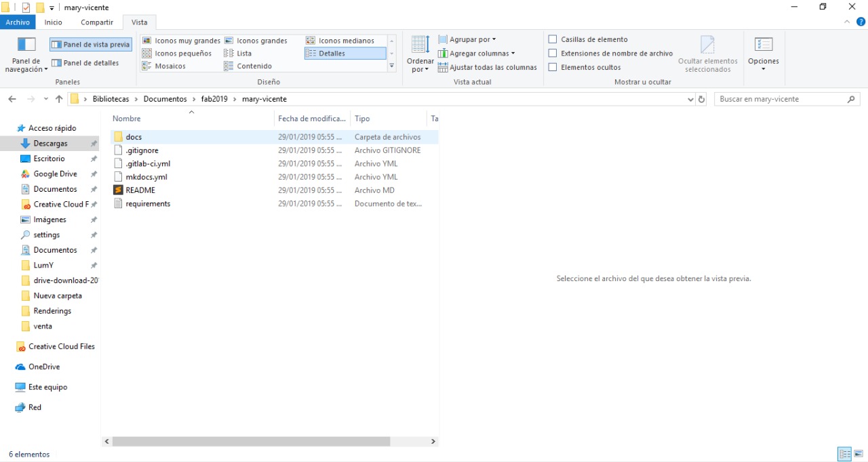Click Documentos in address path
This screenshot has width=868, height=462.
pos(165,99)
